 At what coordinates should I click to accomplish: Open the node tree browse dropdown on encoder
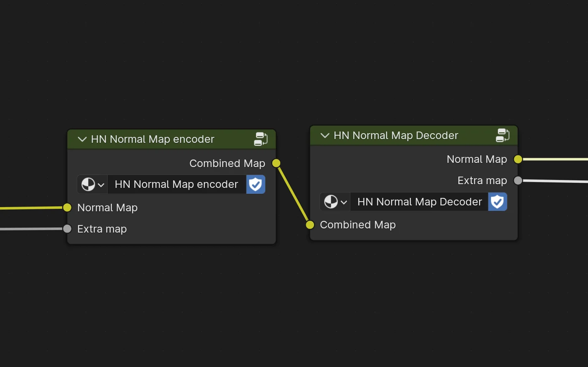(101, 184)
